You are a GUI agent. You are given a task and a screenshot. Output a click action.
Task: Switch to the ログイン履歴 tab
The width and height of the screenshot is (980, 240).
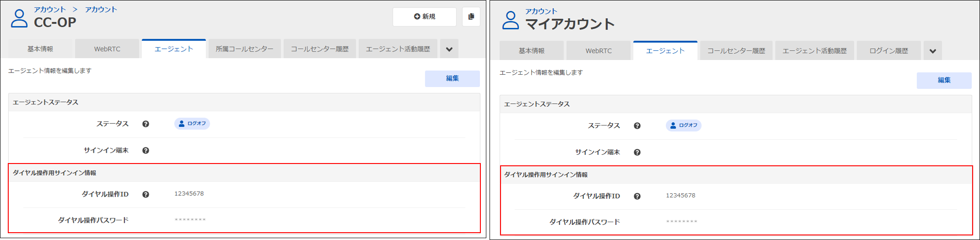point(888,51)
